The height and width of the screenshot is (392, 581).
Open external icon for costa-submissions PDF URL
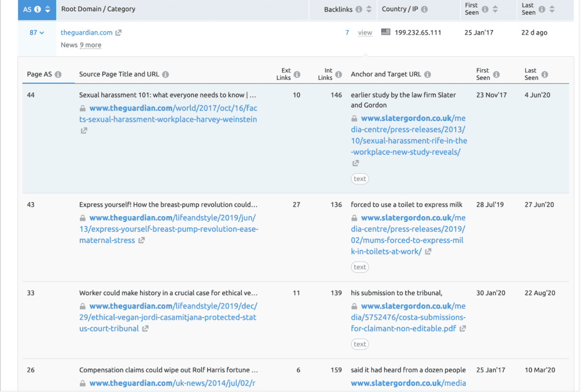tap(463, 328)
